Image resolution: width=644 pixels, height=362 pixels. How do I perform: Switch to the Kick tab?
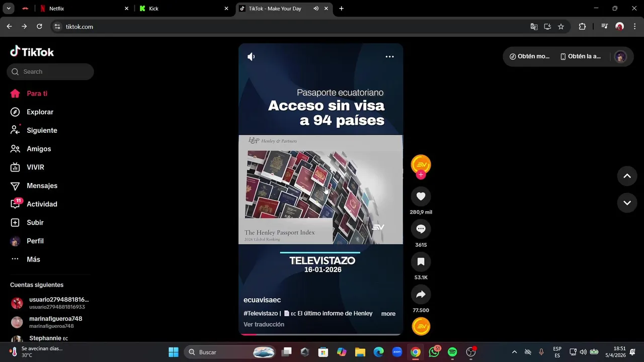pyautogui.click(x=184, y=9)
